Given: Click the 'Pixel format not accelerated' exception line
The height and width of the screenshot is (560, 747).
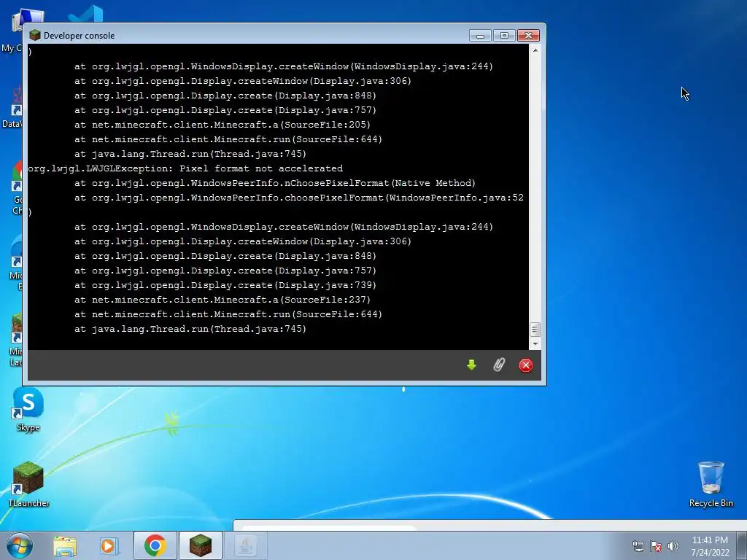Looking at the screenshot, I should [185, 168].
